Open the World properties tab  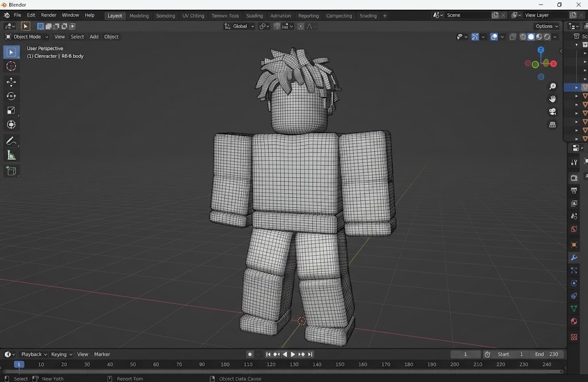[x=574, y=229]
